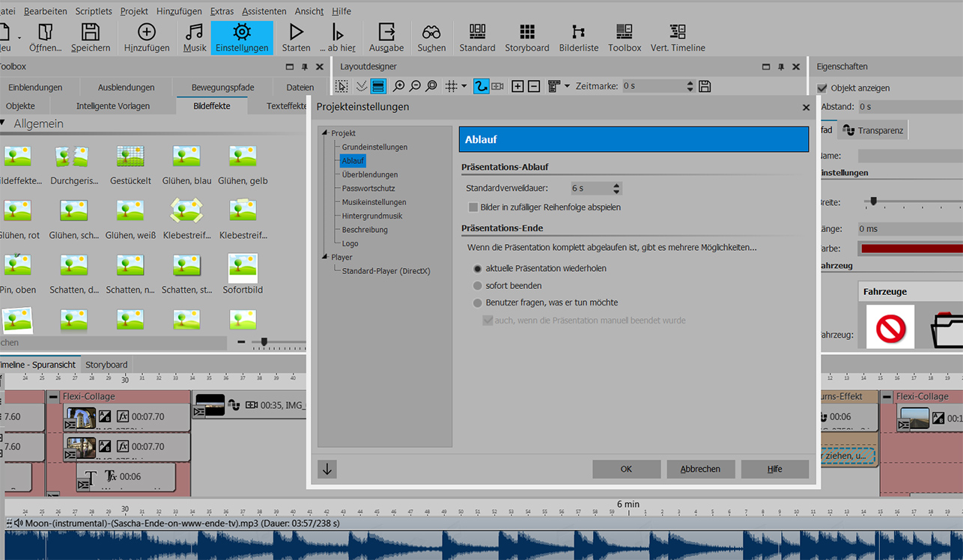Enable Bilder in zufälliger Reihenfolge abspielen

(473, 207)
